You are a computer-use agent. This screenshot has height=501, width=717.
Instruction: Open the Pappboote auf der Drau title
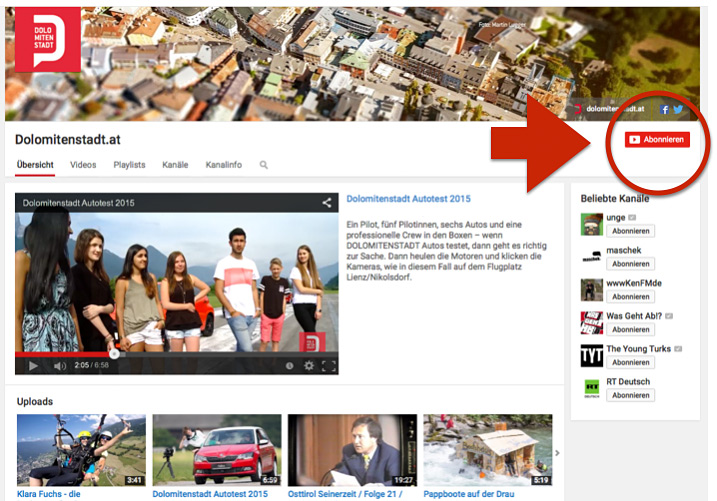point(469,494)
